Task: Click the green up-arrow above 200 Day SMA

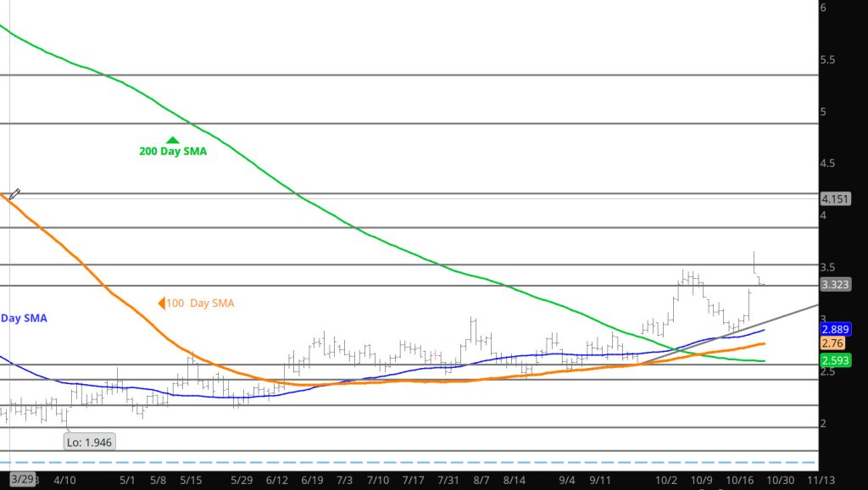Action: pos(173,140)
